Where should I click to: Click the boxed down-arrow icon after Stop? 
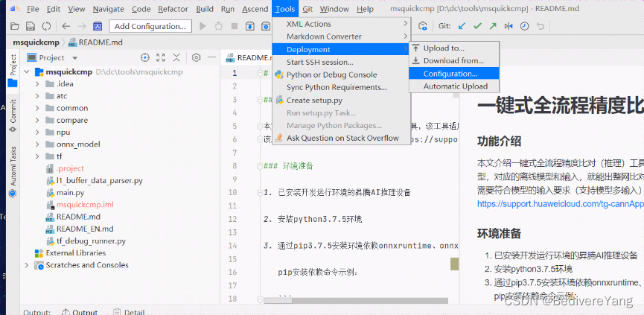click(250, 26)
